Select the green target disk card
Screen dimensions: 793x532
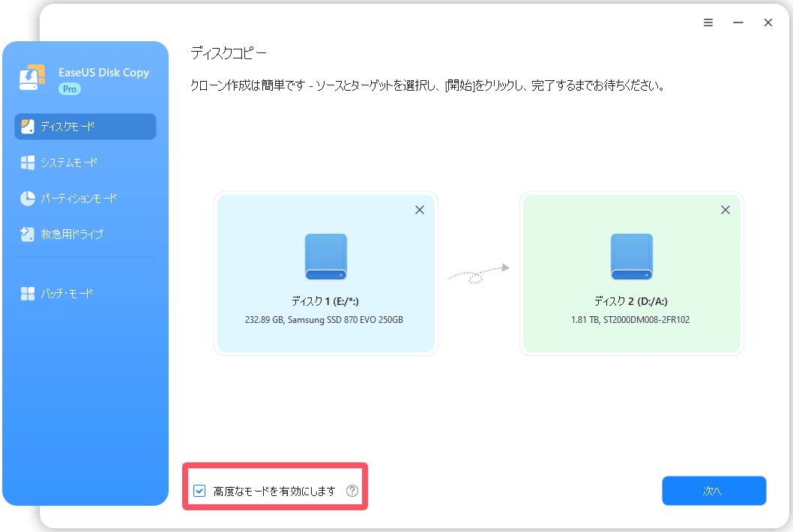(x=631, y=273)
